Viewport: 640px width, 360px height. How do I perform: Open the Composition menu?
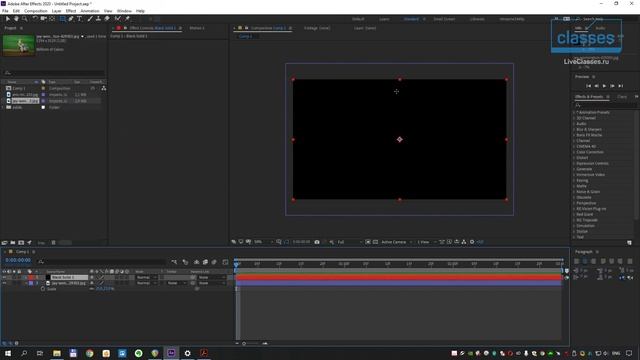coord(36,11)
